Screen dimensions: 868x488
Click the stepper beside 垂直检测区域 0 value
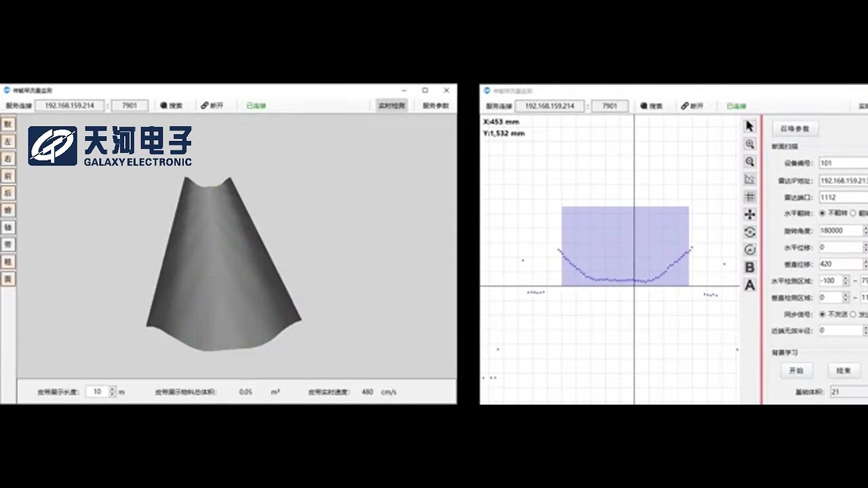[846, 298]
